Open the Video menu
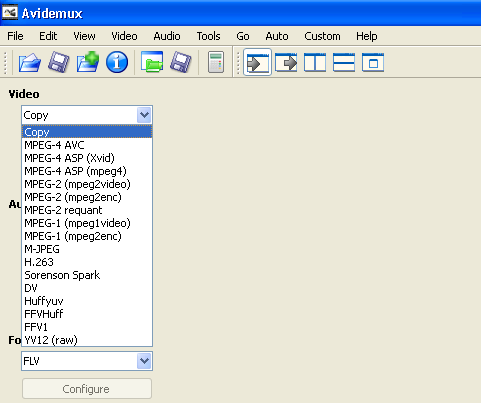 [124, 36]
